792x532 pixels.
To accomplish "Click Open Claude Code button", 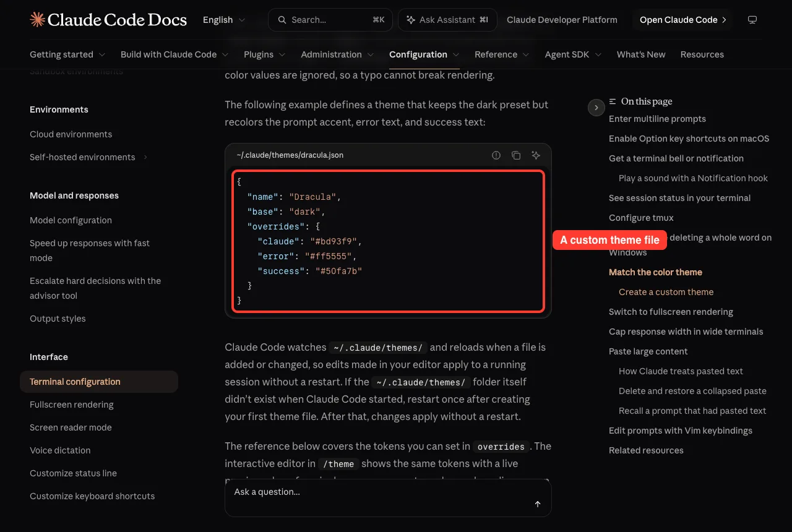I will (x=682, y=20).
